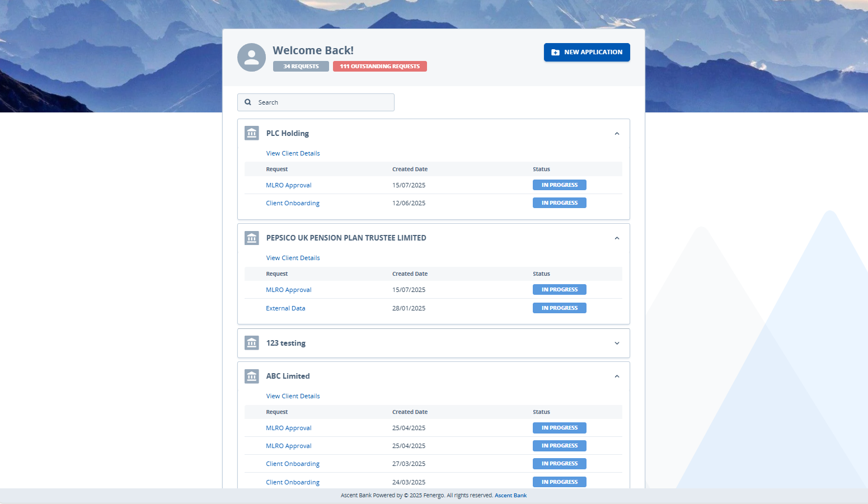Open View Client Details for PLC Holding
The image size is (868, 504).
pos(293,153)
